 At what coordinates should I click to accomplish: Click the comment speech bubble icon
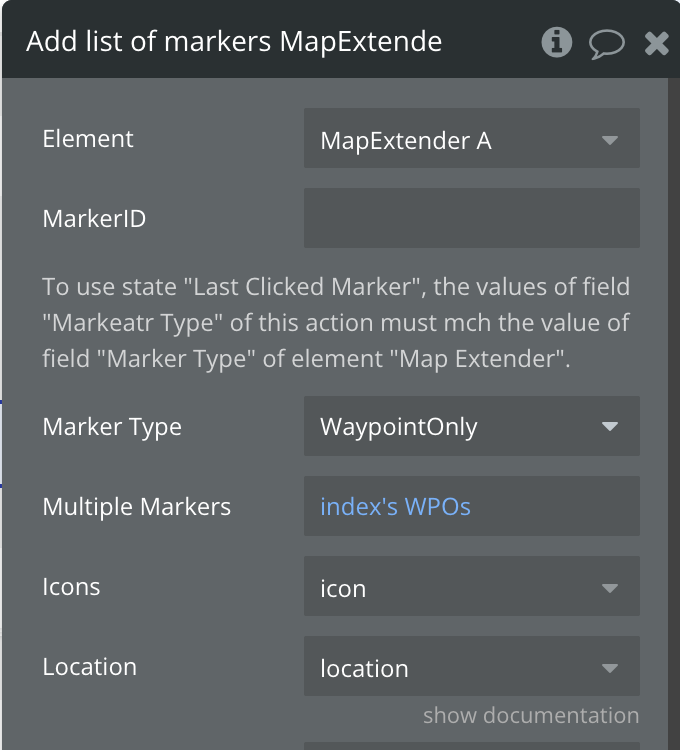tap(606, 42)
